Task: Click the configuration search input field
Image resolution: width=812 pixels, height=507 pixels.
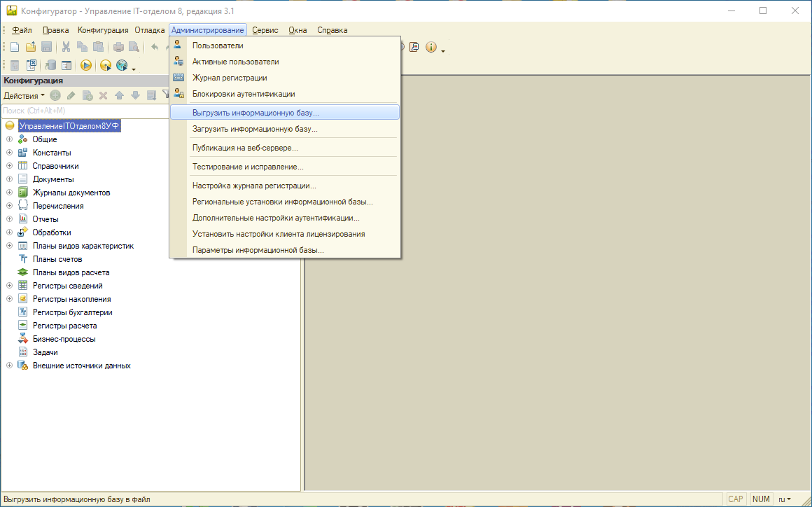Action: 84,111
